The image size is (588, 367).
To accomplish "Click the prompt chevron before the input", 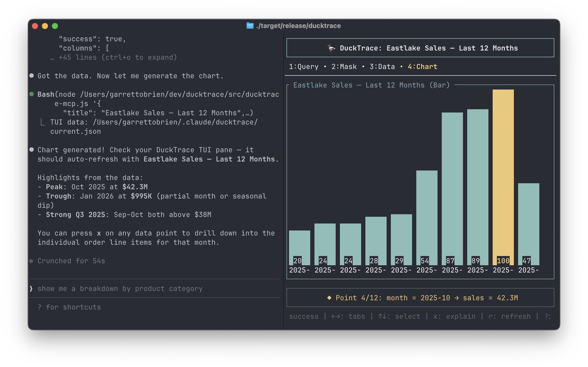I will coord(31,288).
